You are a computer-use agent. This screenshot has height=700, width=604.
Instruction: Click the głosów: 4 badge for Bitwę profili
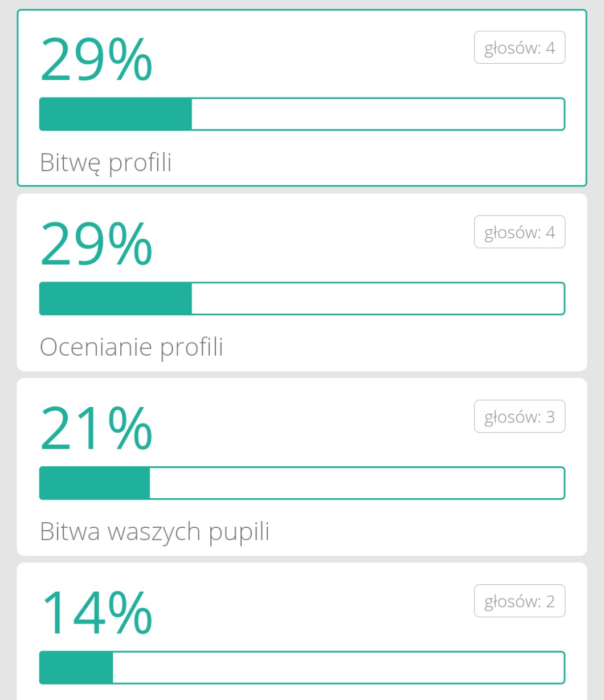tap(519, 47)
